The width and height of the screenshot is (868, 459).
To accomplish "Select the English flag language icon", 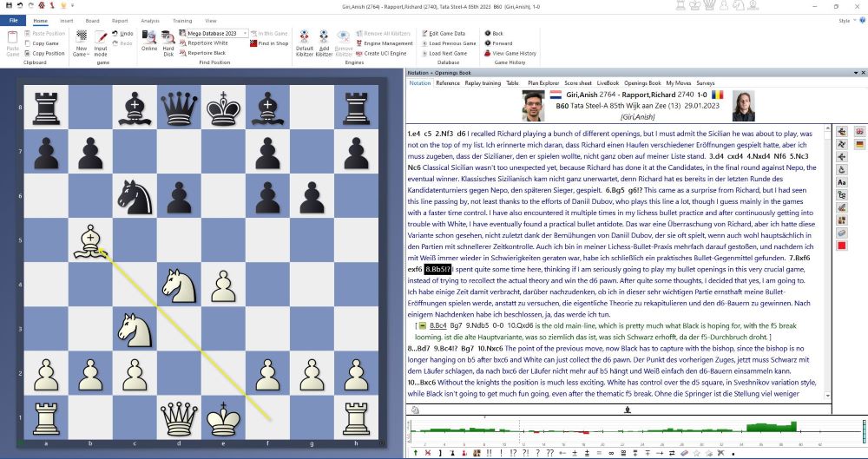I will click(859, 132).
